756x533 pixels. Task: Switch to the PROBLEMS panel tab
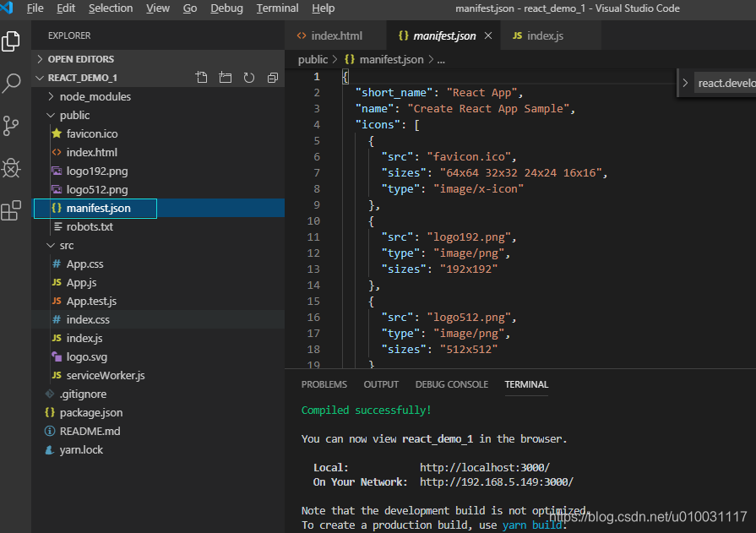click(324, 384)
